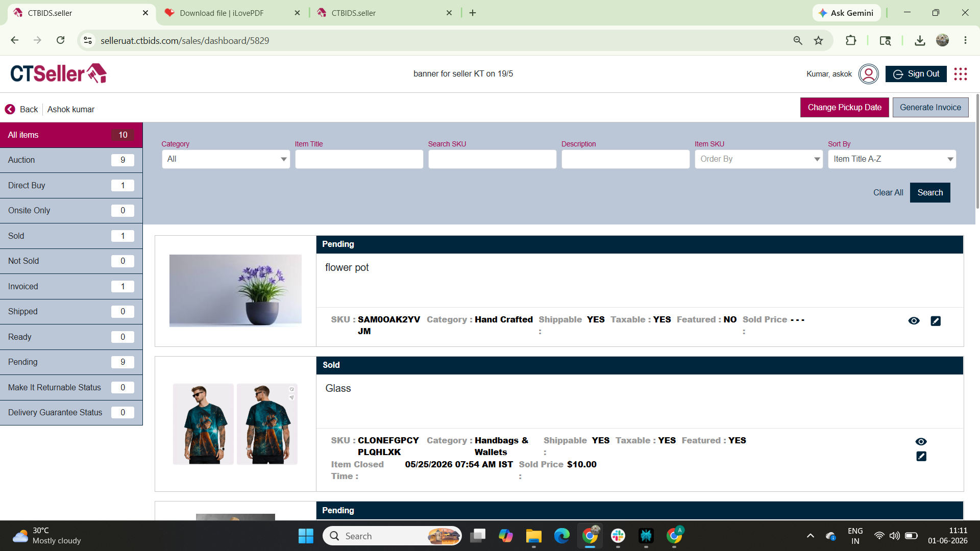Open File Explorer from the taskbar
The image size is (980, 551).
click(x=533, y=536)
